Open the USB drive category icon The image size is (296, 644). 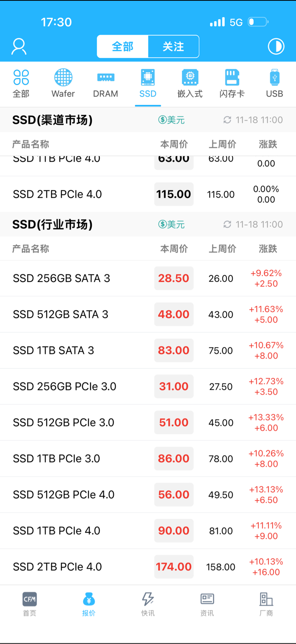274,83
